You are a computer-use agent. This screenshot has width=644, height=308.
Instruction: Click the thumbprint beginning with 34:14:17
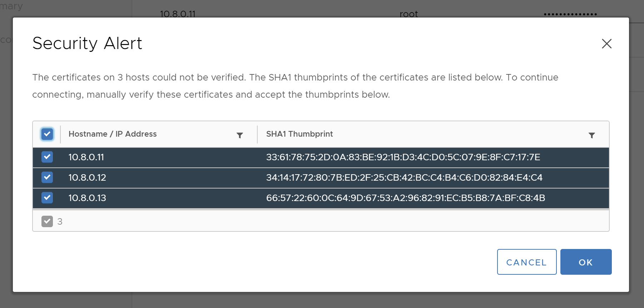(404, 178)
